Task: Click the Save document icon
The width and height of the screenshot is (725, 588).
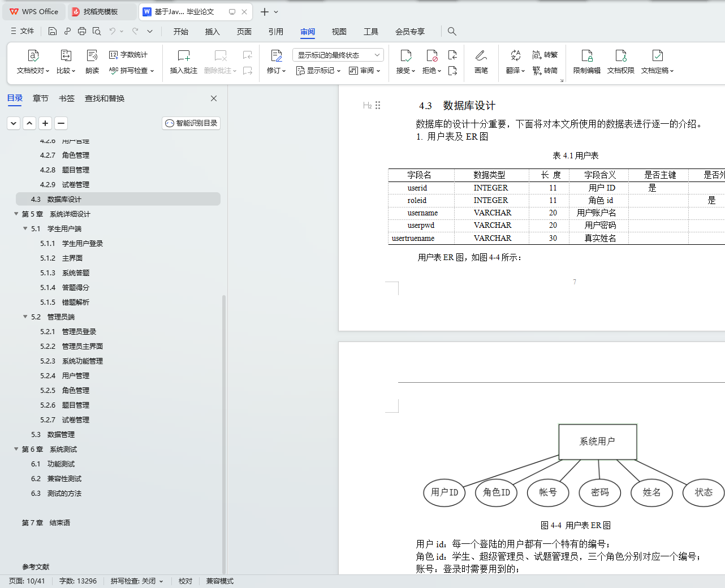Action: click(53, 31)
